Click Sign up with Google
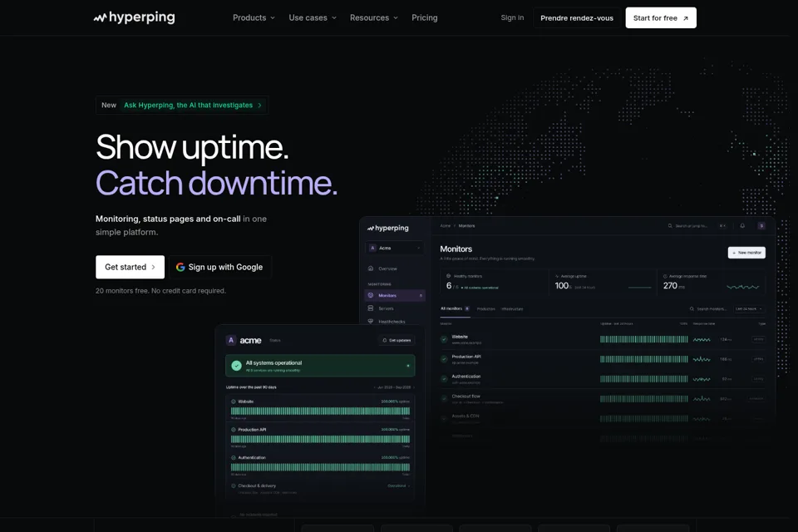Screen dimensions: 798x532 [x=219, y=267]
